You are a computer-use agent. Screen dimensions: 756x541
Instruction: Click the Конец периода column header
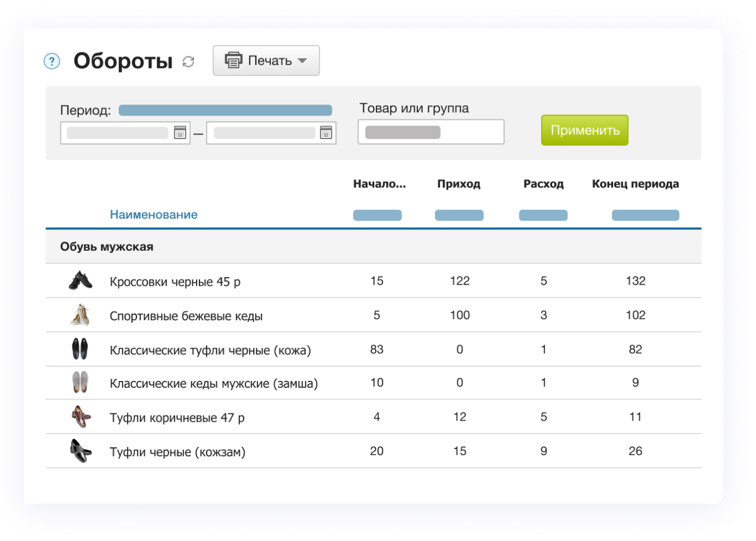pos(635,184)
